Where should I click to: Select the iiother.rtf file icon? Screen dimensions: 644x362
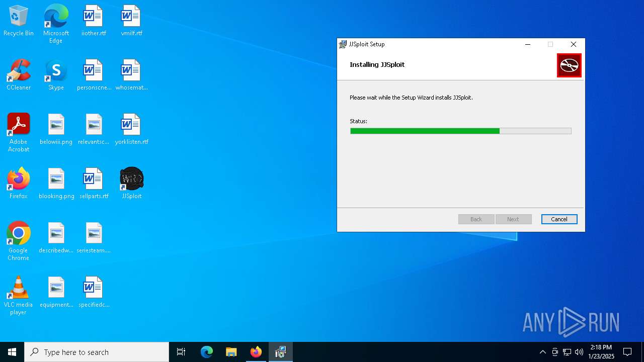94,21
